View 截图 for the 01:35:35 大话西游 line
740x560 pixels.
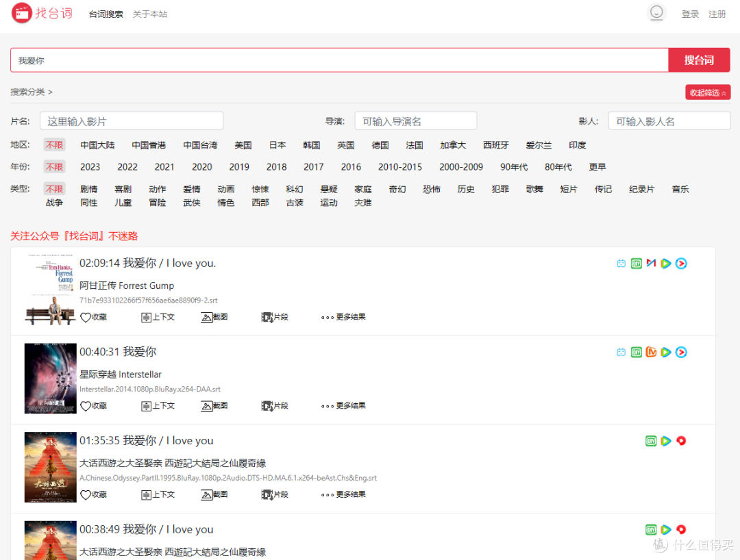tap(214, 494)
